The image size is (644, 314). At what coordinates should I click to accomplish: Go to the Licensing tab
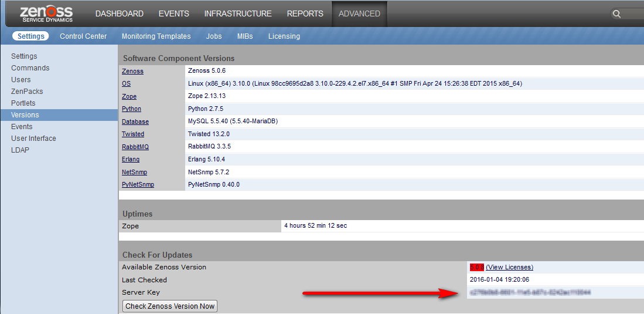point(284,36)
